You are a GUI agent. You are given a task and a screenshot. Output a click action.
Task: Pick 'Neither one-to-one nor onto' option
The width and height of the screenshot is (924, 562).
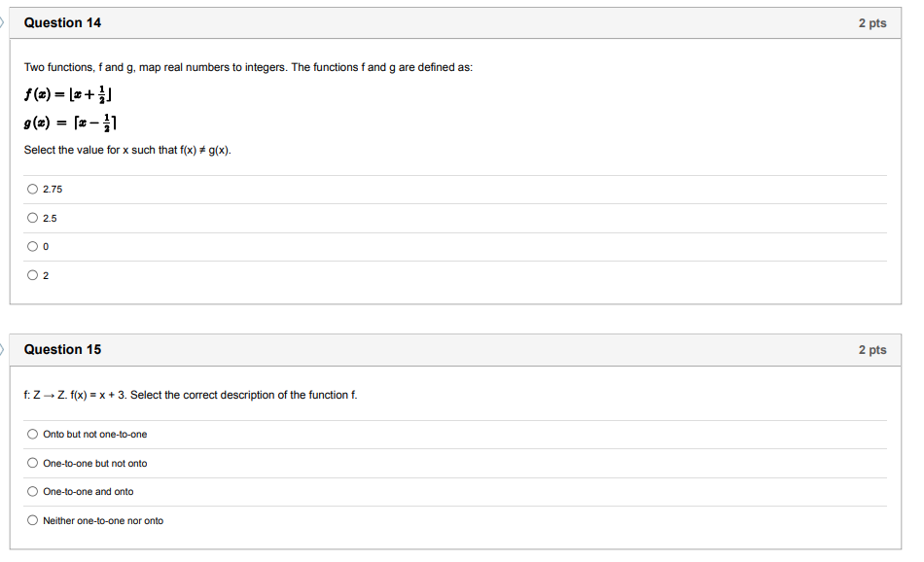[32, 520]
